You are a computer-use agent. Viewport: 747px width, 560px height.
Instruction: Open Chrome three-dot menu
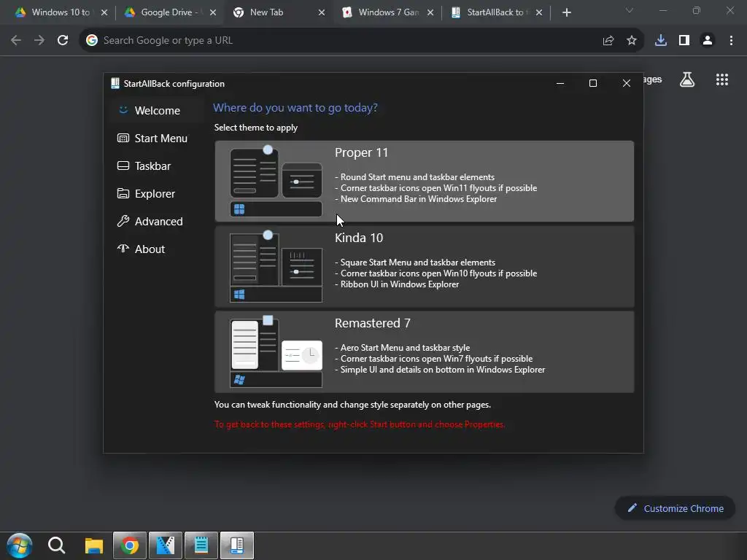731,41
